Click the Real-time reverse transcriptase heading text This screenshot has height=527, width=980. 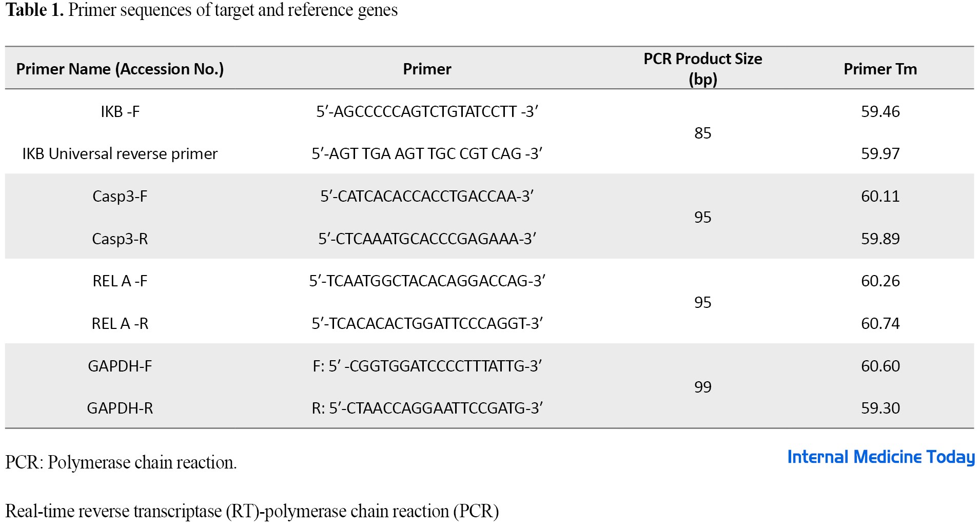[x=252, y=511]
